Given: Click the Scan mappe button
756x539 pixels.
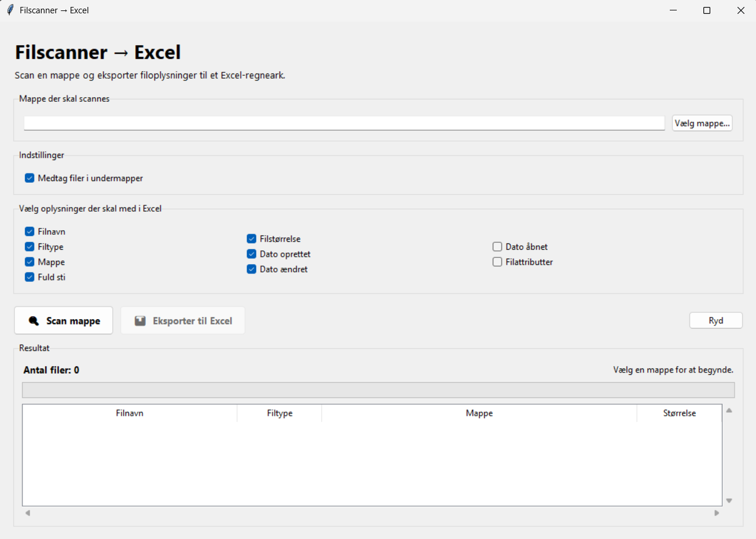Looking at the screenshot, I should coord(64,321).
